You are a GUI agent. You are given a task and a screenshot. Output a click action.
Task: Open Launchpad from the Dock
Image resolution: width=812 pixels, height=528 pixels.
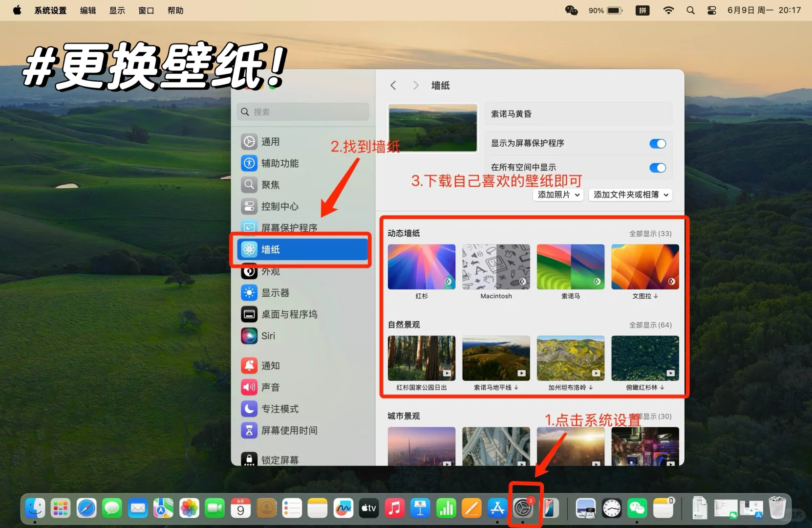(61, 508)
